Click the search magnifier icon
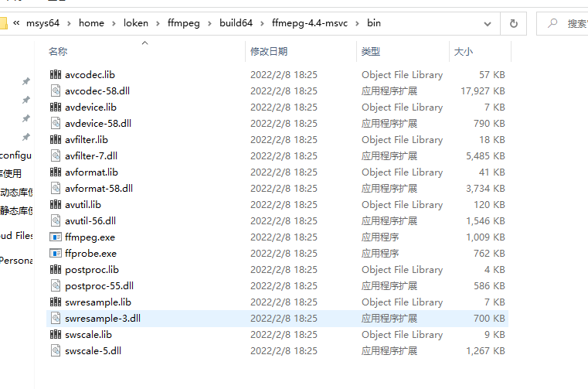 [x=552, y=23]
